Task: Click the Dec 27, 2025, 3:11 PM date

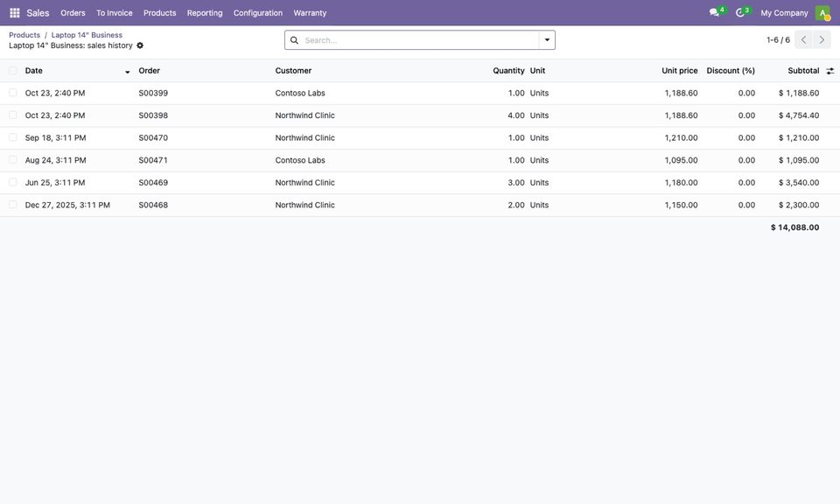Action: 67,205
